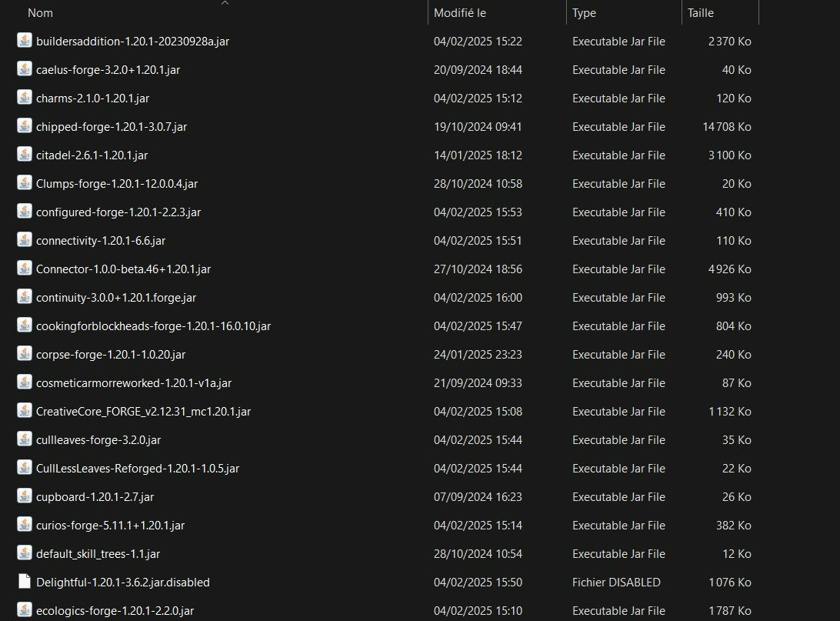Select file cosmeticarmorreworked-1.20.1-v1a.jar

pos(134,382)
